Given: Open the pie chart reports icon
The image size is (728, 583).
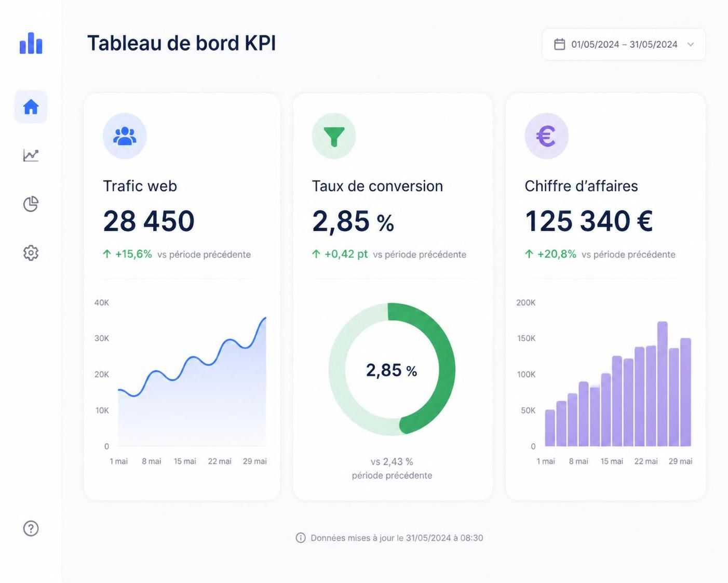Looking at the screenshot, I should [31, 204].
